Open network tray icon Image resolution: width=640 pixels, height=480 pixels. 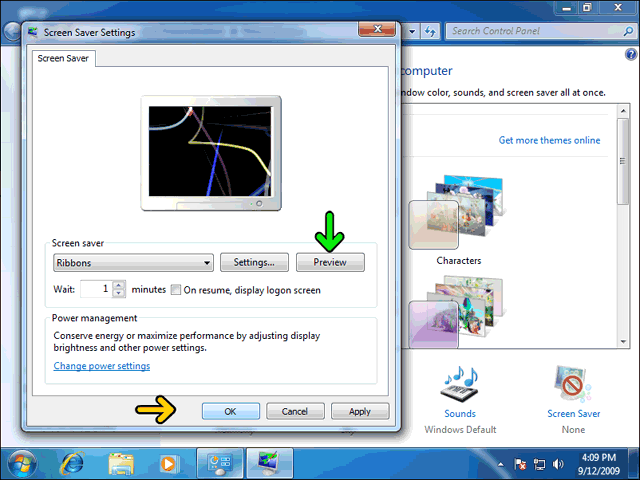pos(540,464)
